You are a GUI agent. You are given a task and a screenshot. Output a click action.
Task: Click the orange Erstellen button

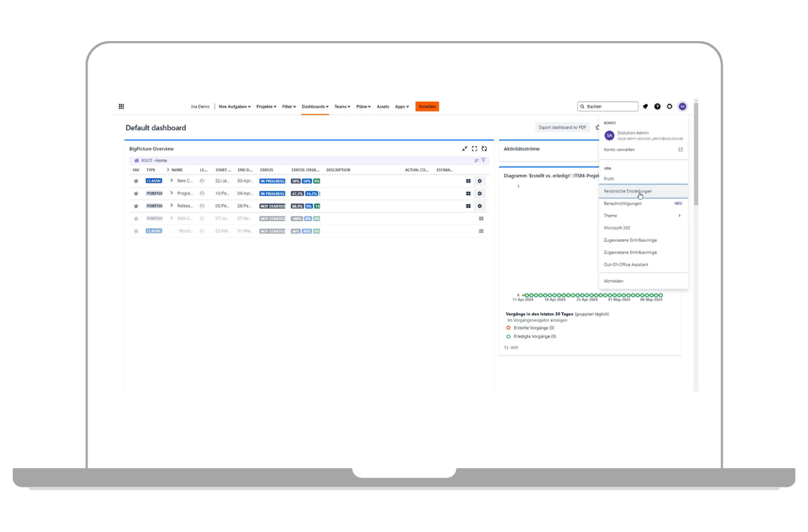click(427, 106)
